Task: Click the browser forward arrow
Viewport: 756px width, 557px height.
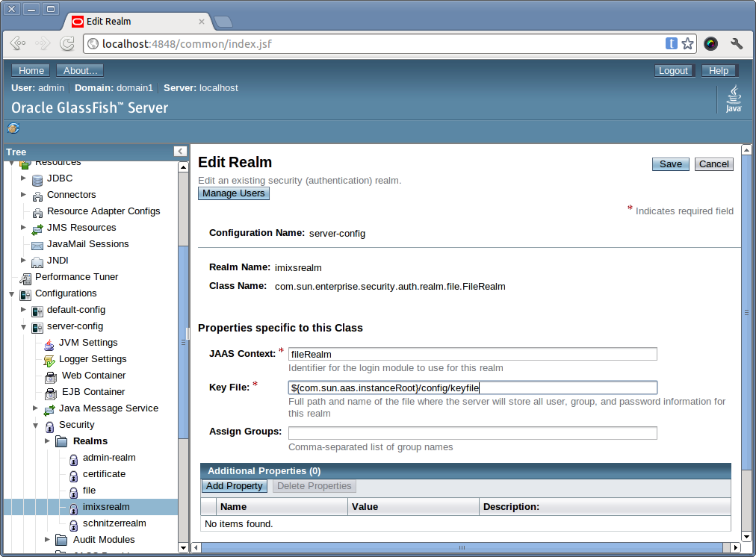Action: coord(43,43)
